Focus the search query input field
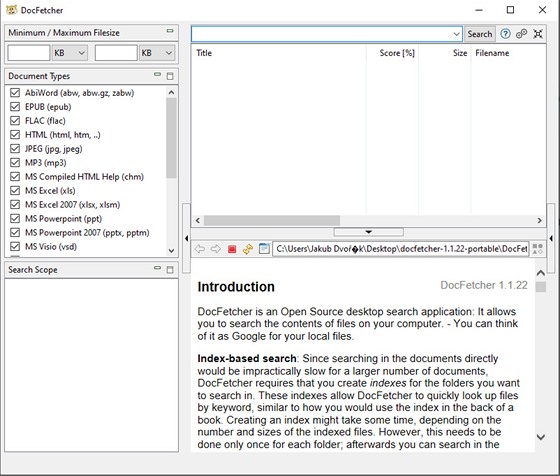560x476 pixels. 321,34
